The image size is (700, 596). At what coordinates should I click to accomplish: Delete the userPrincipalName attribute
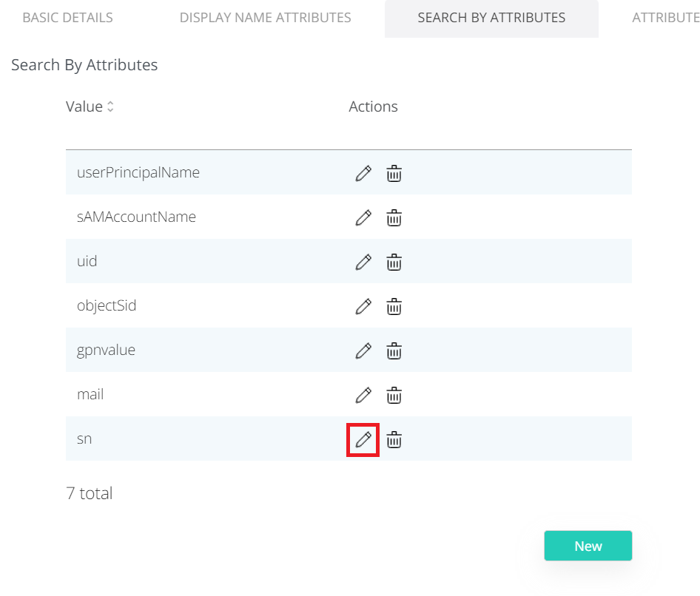394,174
